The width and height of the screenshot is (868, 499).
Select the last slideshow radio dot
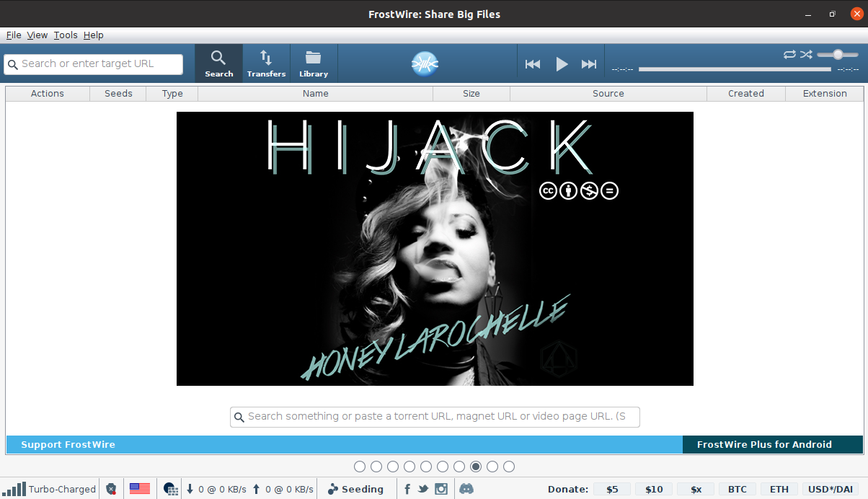[509, 467]
